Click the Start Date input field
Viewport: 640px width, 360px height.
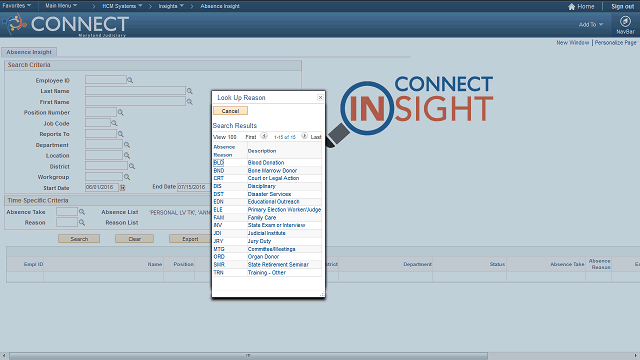102,187
